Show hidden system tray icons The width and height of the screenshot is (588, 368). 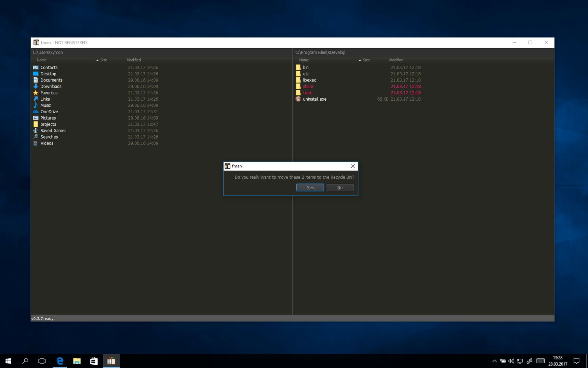tap(494, 361)
